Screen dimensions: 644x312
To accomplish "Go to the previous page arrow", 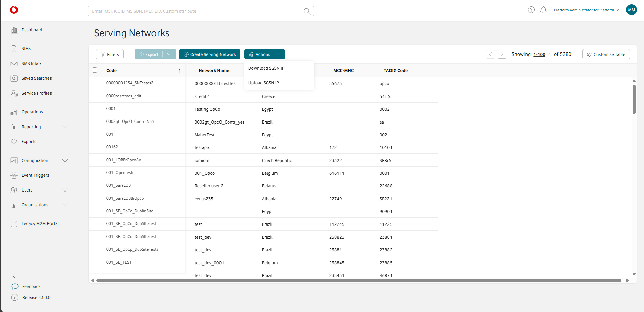I will (490, 54).
